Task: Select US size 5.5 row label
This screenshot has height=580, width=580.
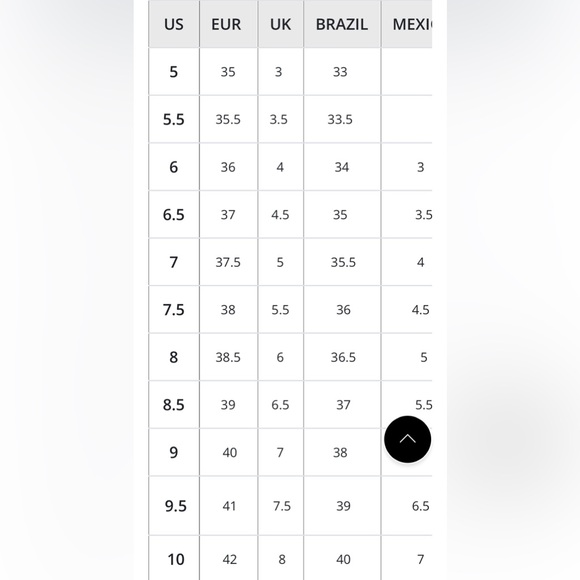Action: tap(174, 119)
